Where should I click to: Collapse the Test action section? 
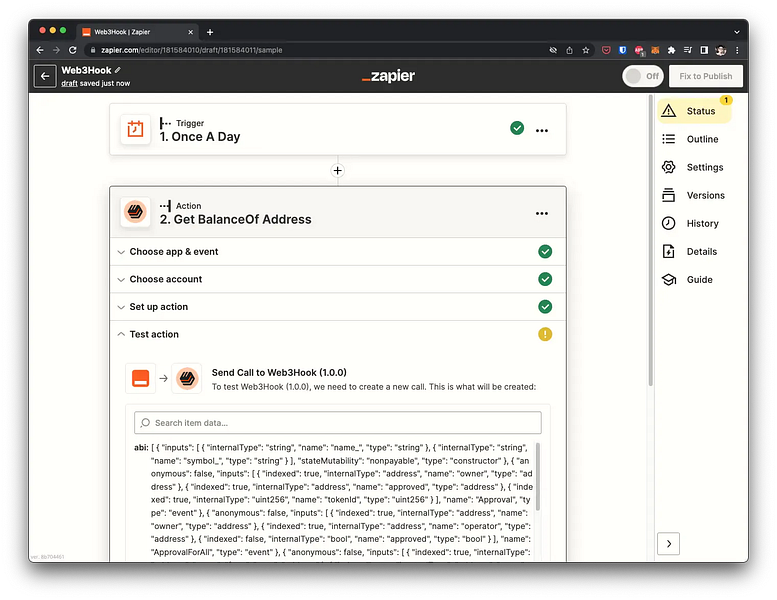tap(337, 334)
